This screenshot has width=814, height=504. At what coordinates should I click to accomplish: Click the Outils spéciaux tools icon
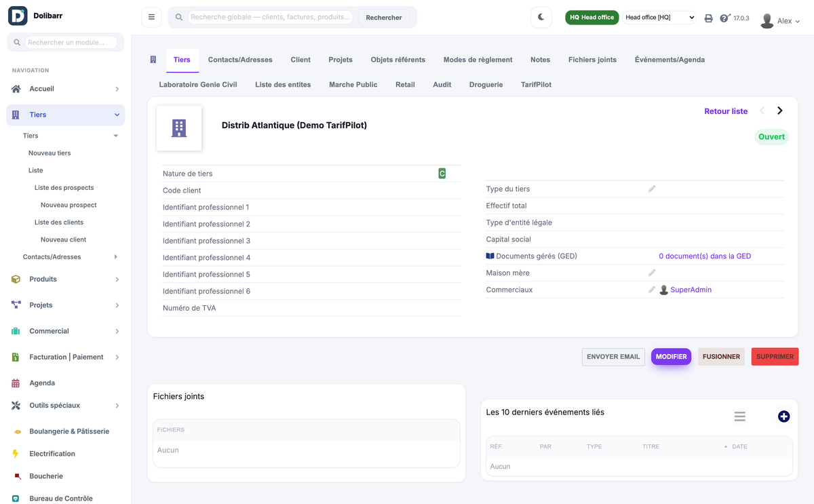tap(16, 406)
